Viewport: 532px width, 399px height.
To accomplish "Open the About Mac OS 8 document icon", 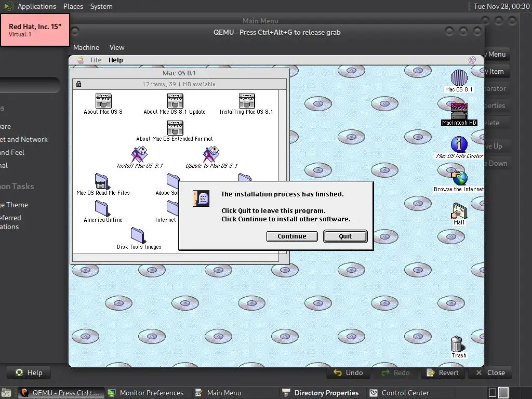I will click(x=103, y=101).
